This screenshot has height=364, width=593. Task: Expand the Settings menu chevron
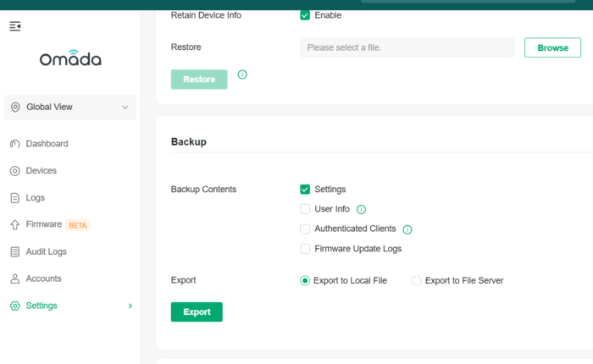[x=130, y=306]
